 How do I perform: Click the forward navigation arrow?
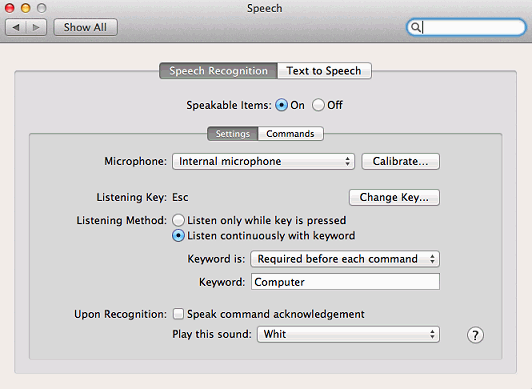tap(36, 27)
